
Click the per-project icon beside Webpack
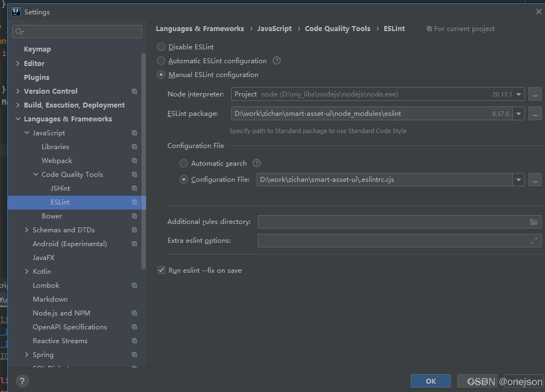(x=135, y=161)
